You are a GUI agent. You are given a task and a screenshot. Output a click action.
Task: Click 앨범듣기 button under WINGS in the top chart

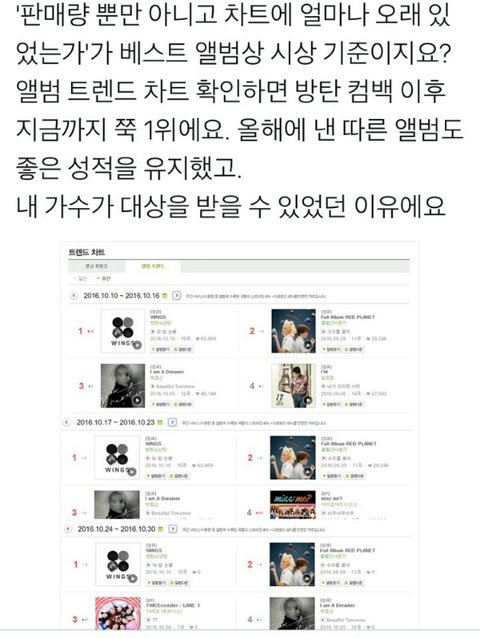tap(160, 349)
